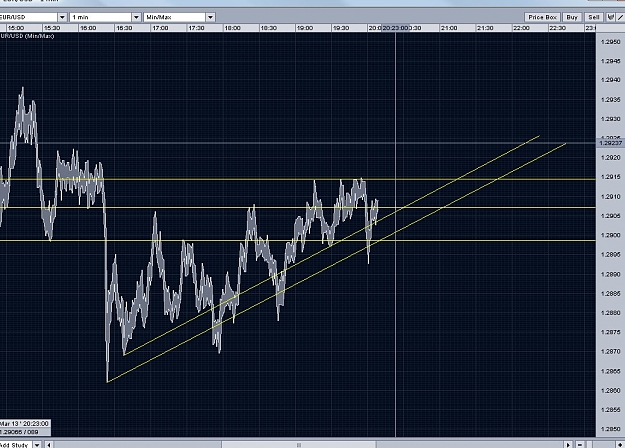Click the 1.2900 price axis label
Viewport: 625px width, 448px height.
click(611, 235)
